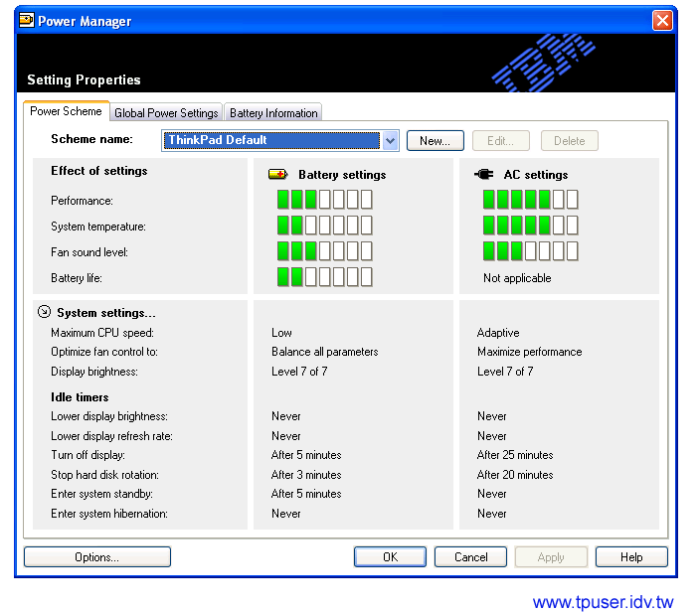Screen dimensions: 700x612
Task: Click the AC Fan sound level bar
Action: pos(530,251)
